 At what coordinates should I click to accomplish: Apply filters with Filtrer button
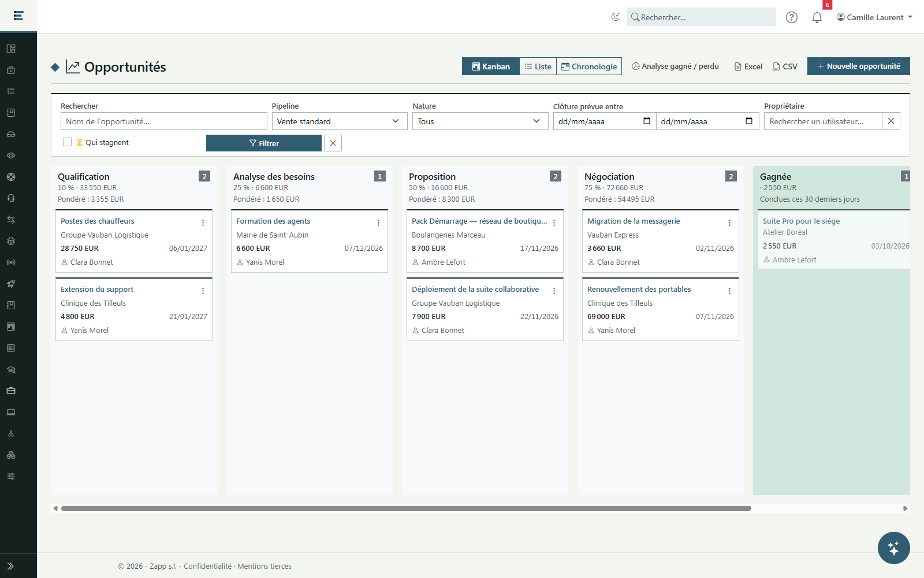[x=264, y=143]
